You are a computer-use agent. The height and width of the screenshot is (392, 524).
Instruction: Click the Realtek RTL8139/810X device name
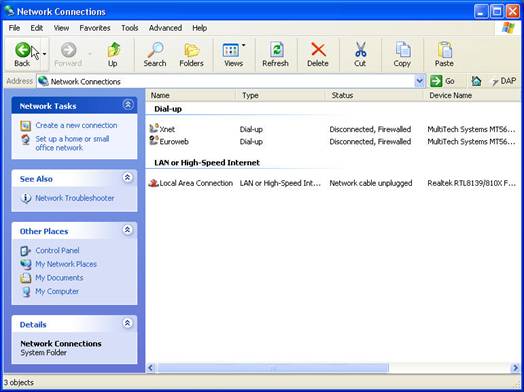pyautogui.click(x=472, y=183)
